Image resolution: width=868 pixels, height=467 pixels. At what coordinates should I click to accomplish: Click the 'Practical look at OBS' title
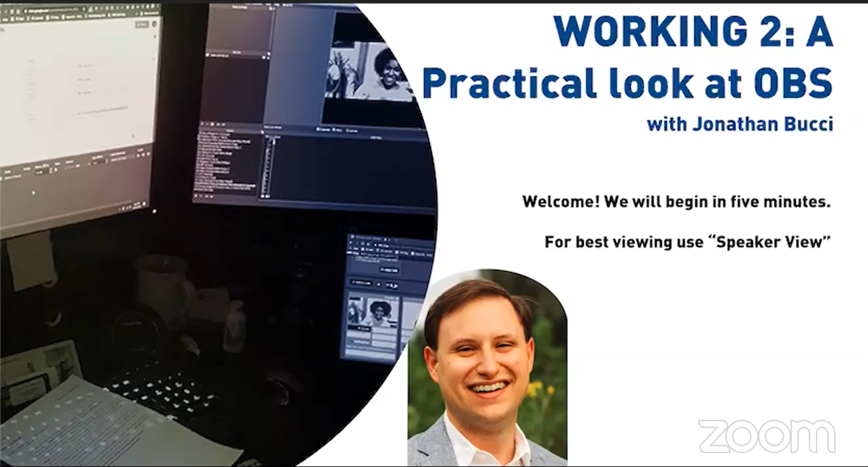pos(627,83)
